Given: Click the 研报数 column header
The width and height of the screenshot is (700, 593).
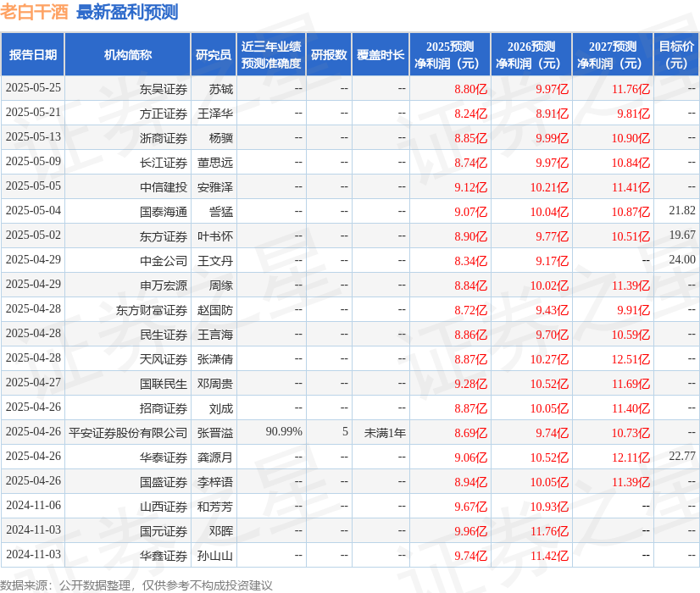Looking at the screenshot, I should 329,54.
